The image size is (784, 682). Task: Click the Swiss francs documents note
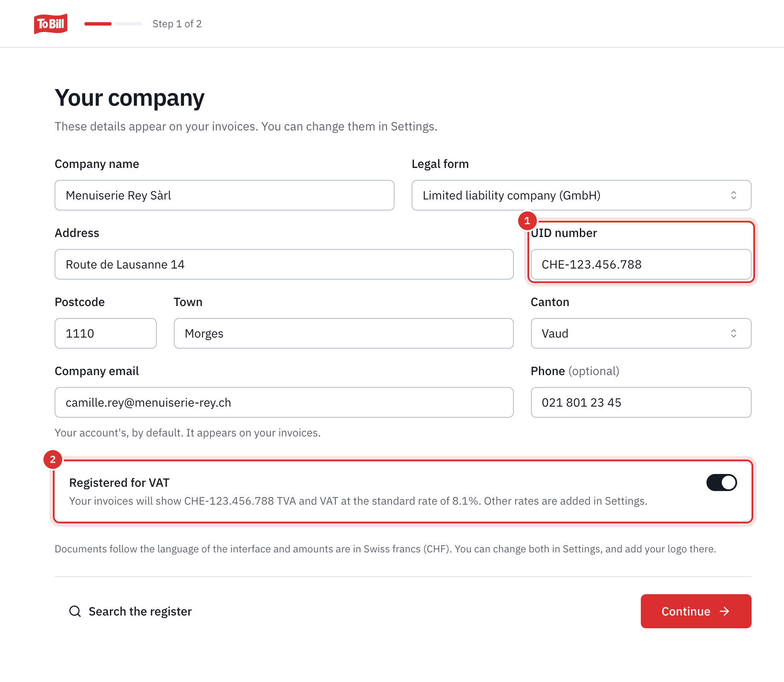[x=385, y=549]
